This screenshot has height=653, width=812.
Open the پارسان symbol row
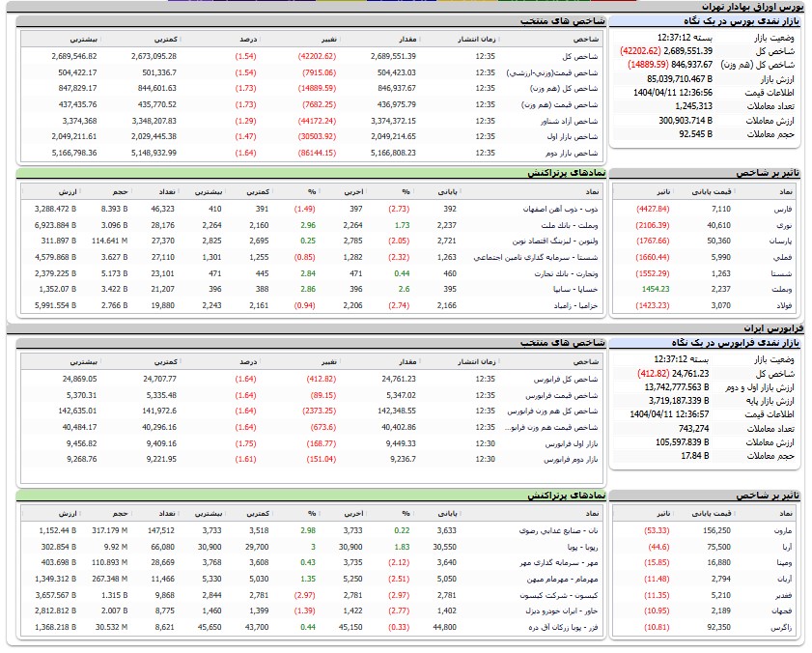point(773,241)
